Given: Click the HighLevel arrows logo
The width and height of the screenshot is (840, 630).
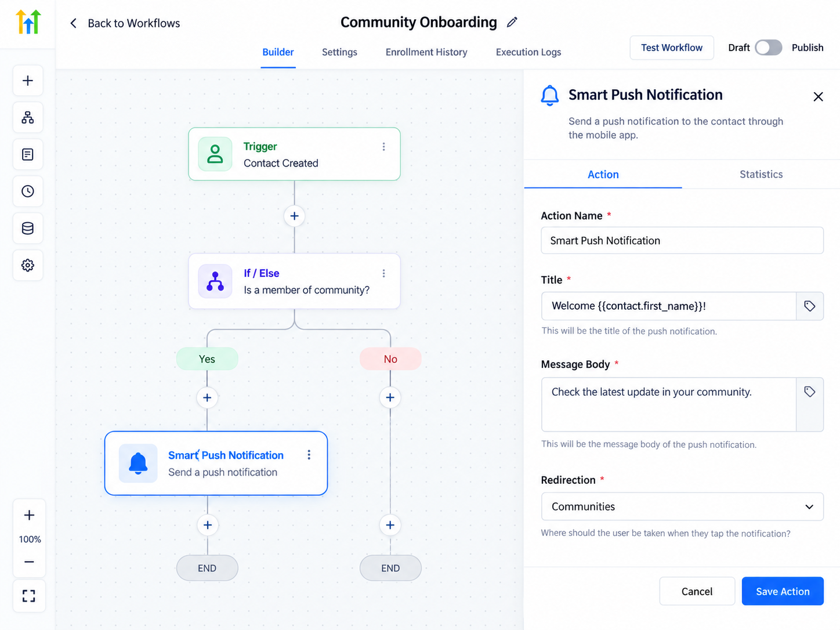Looking at the screenshot, I should 28,22.
